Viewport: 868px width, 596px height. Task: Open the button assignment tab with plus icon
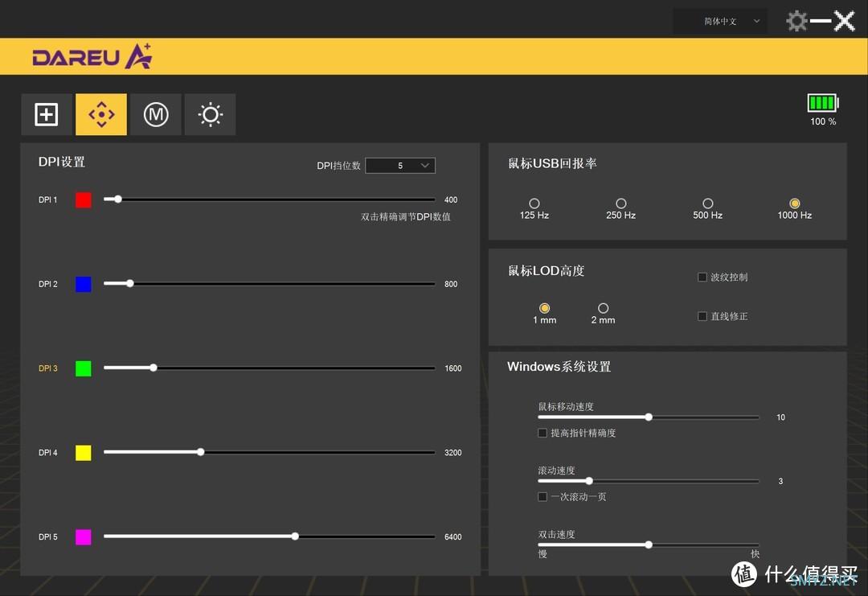pyautogui.click(x=47, y=115)
